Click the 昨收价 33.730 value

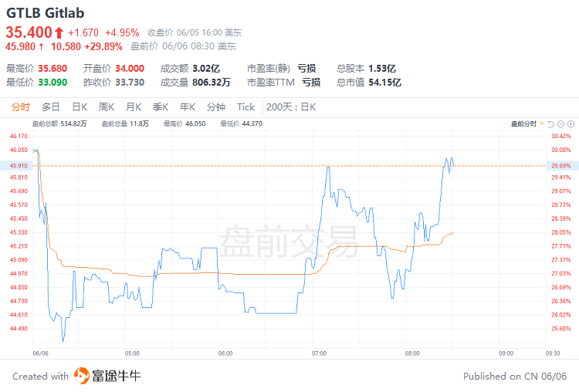pyautogui.click(x=130, y=83)
